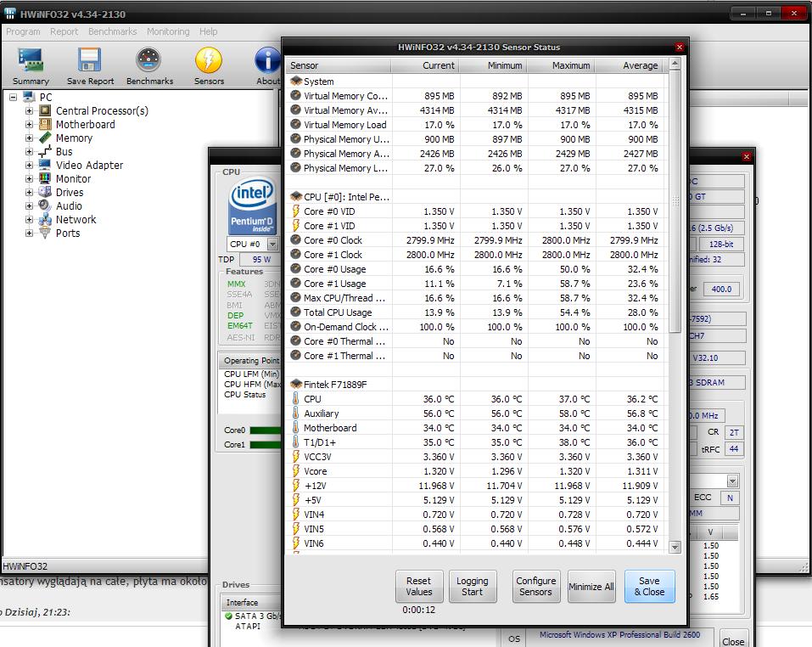Select the Video Adapter tree icon
The width and height of the screenshot is (812, 647).
pos(45,166)
